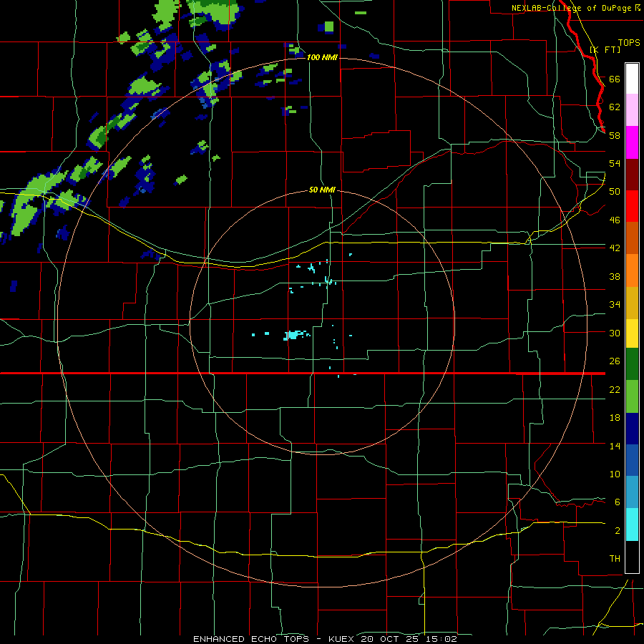644x644 pixels.
Task: Click "KUEX 20 OCT 25 15:02" in the bottom caption
Action: [393, 639]
